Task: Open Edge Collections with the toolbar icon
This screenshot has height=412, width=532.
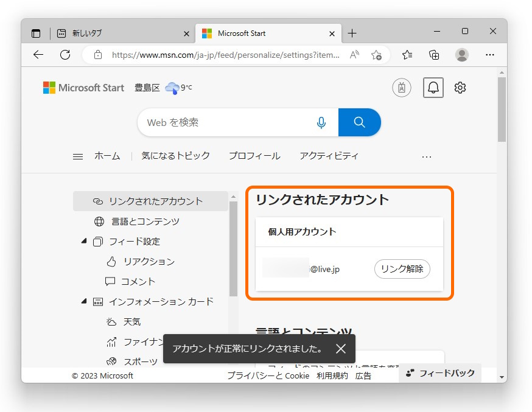Action: (433, 55)
